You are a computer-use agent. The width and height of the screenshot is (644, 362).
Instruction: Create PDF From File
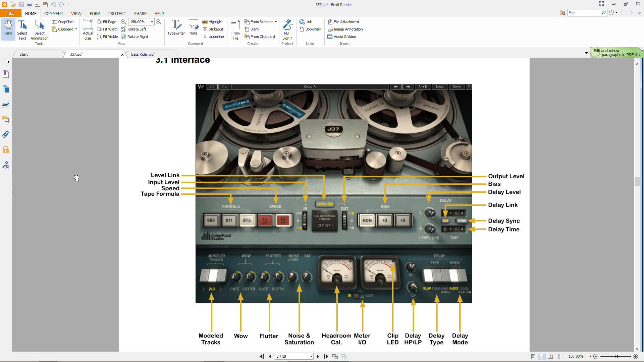coord(235,29)
